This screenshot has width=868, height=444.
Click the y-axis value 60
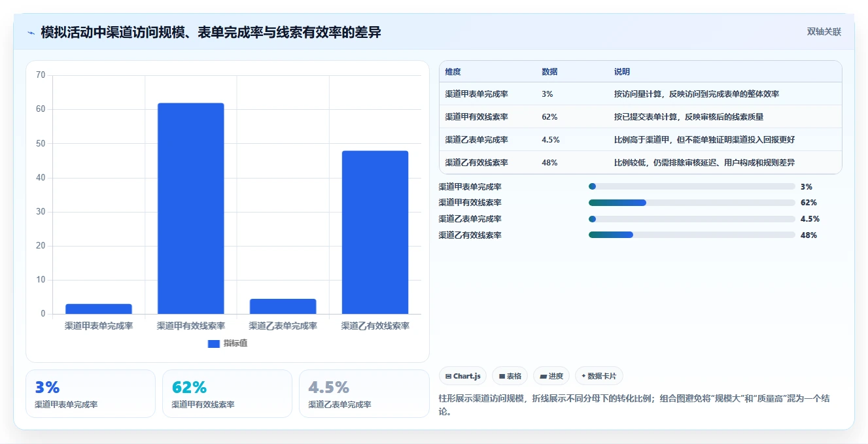tap(41, 109)
